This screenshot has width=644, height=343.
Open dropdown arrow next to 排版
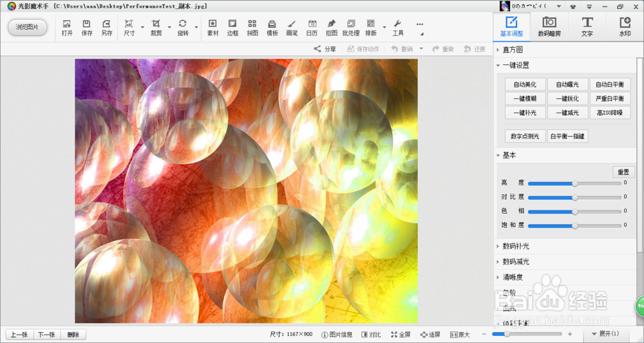coord(384,28)
